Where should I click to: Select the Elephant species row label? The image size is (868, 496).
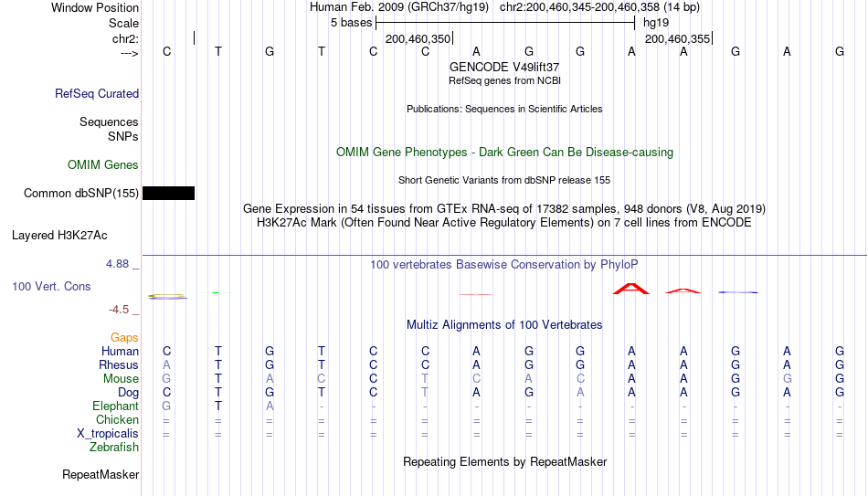pyautogui.click(x=116, y=406)
